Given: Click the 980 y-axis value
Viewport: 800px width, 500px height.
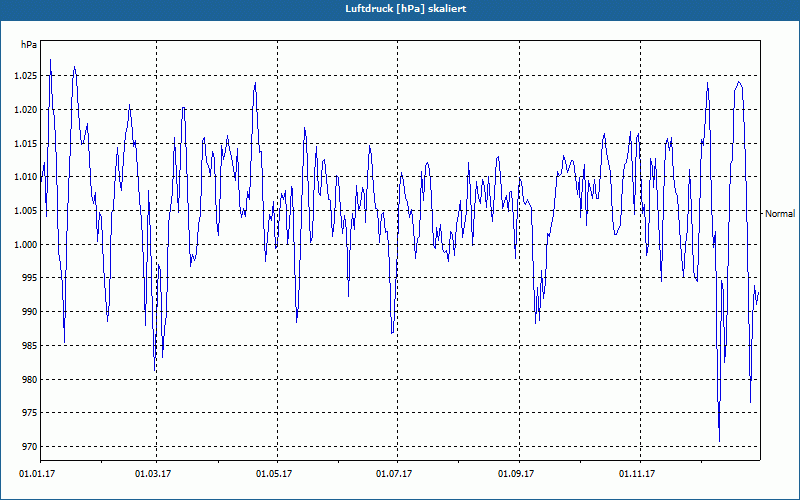Looking at the screenshot, I should (30, 379).
